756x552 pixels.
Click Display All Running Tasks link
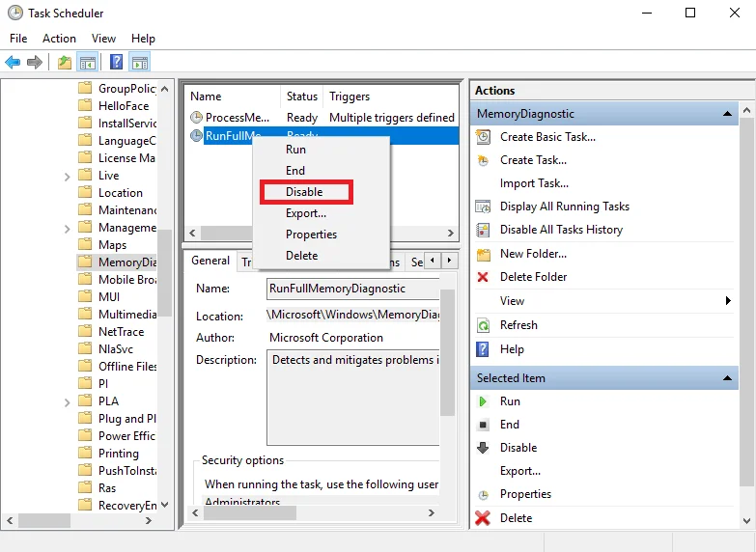tap(565, 207)
